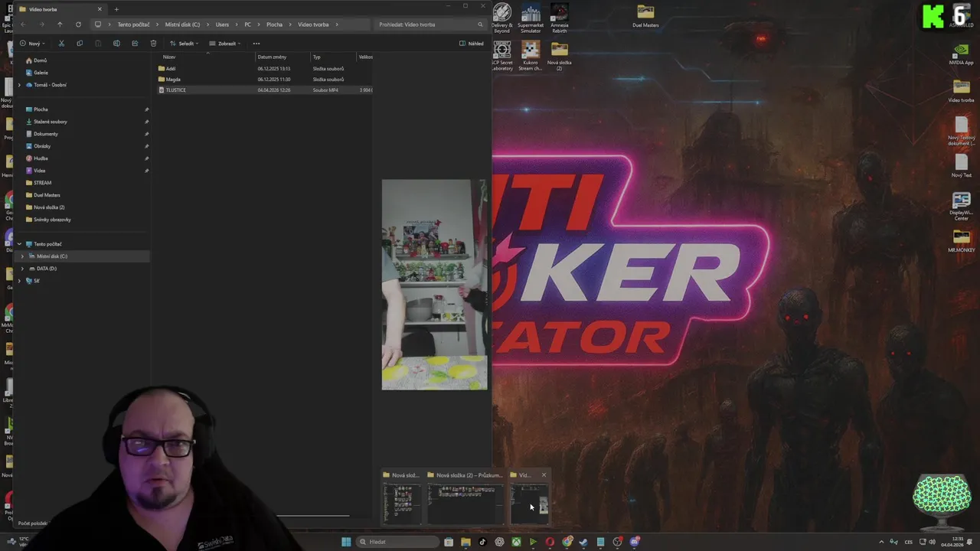The image size is (980, 551).
Task: Open the STREAM folder in sidebar
Action: pyautogui.click(x=42, y=183)
